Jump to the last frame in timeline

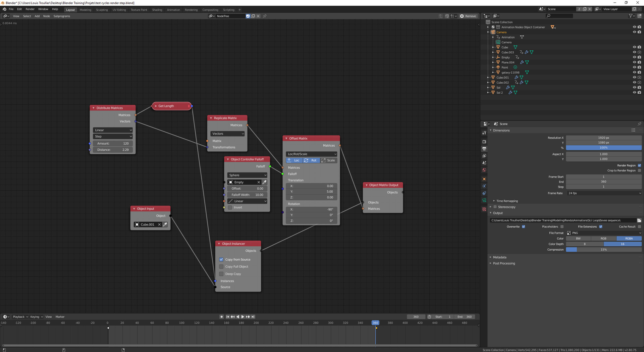point(253,317)
